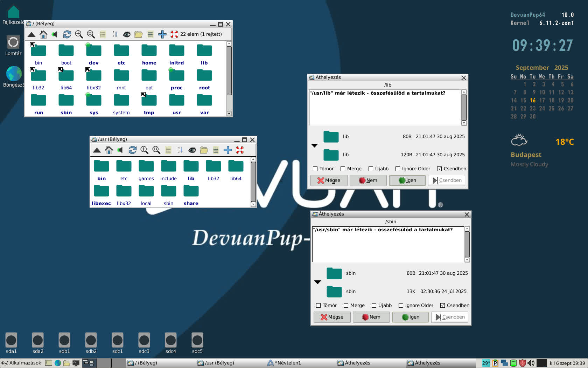588x368 pixels.
Task: Refresh the /usr (Bélyeg) listing
Action: tap(132, 150)
